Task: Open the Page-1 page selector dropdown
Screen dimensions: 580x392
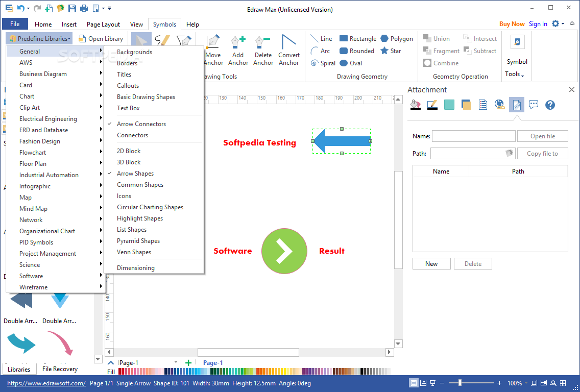Action: [x=176, y=363]
